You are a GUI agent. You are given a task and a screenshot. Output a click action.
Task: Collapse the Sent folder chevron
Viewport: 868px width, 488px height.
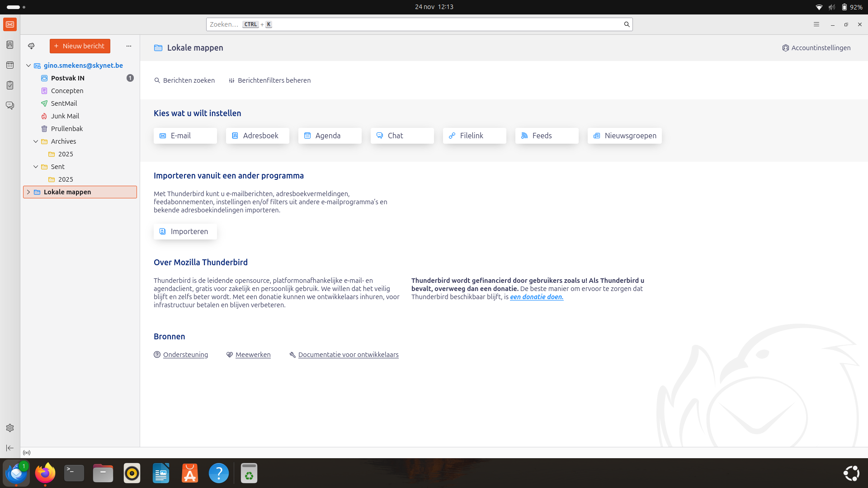36,167
